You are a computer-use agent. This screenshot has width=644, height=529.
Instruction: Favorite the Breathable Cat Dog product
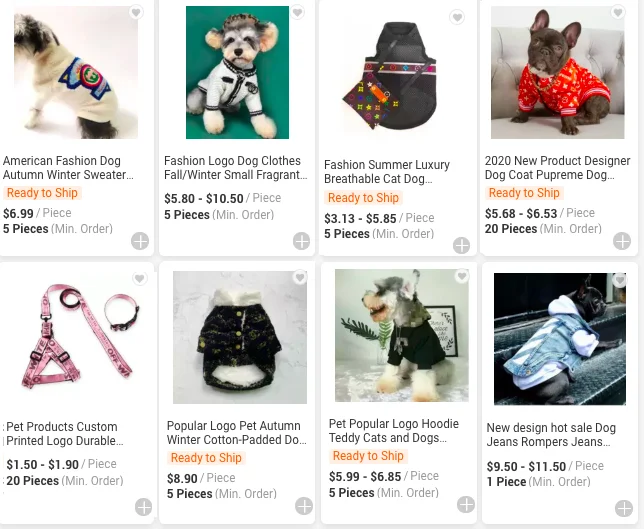pyautogui.click(x=457, y=17)
